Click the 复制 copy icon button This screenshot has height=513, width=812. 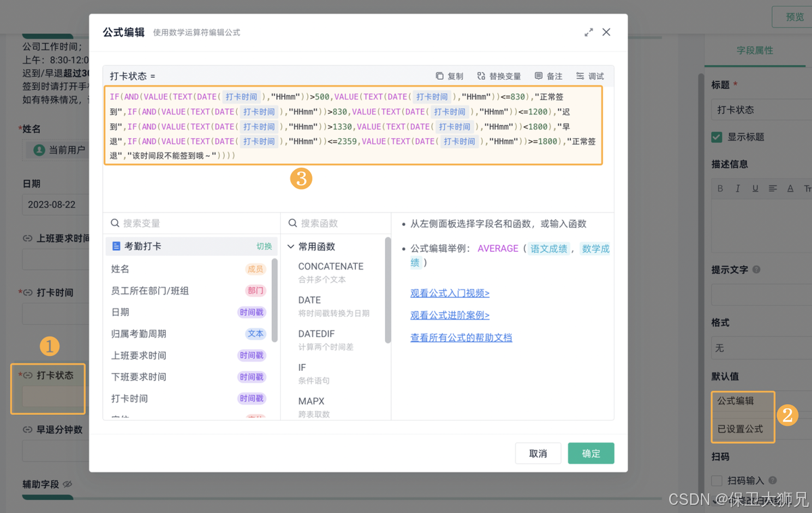coord(440,76)
